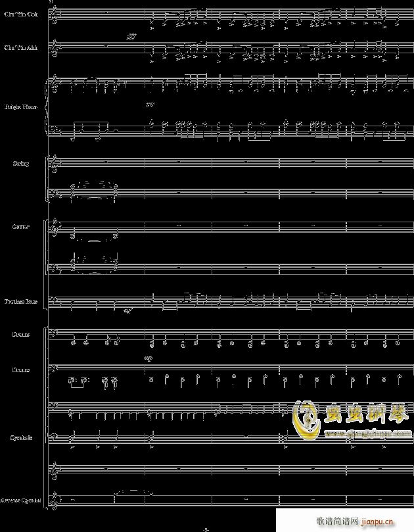Select the Bright Piano instrument label
The height and width of the screenshot is (532, 414).
click(x=20, y=107)
